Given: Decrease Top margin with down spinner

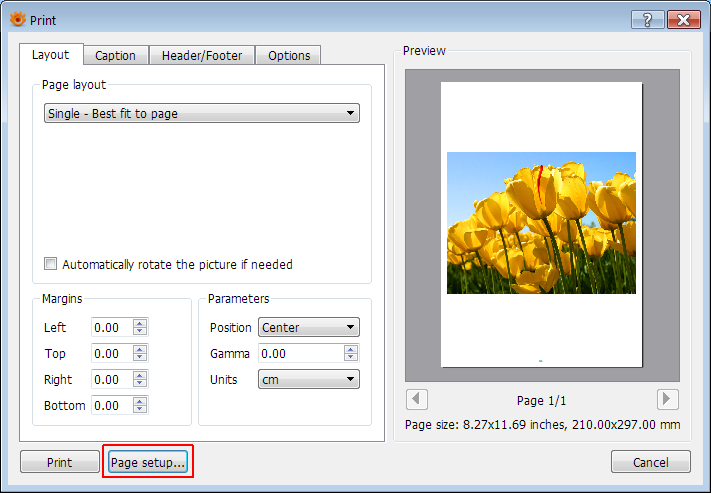Looking at the screenshot, I should [140, 357].
